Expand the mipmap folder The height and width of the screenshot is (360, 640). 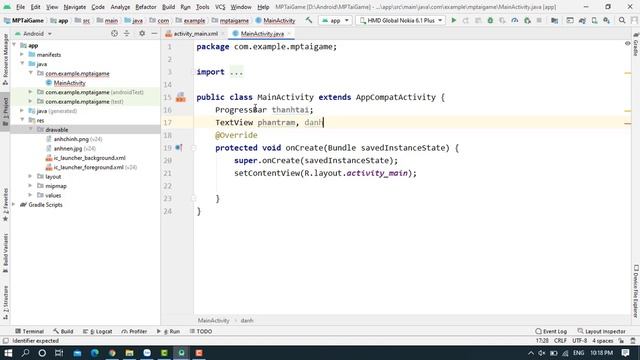(30, 186)
